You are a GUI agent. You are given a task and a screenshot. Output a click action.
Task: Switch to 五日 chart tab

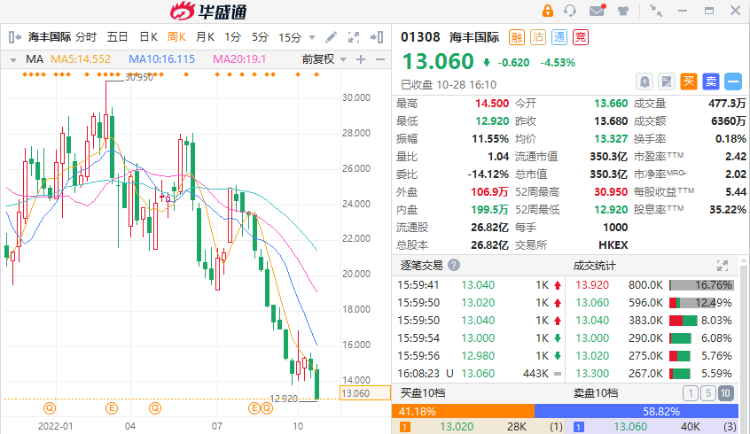(x=117, y=37)
